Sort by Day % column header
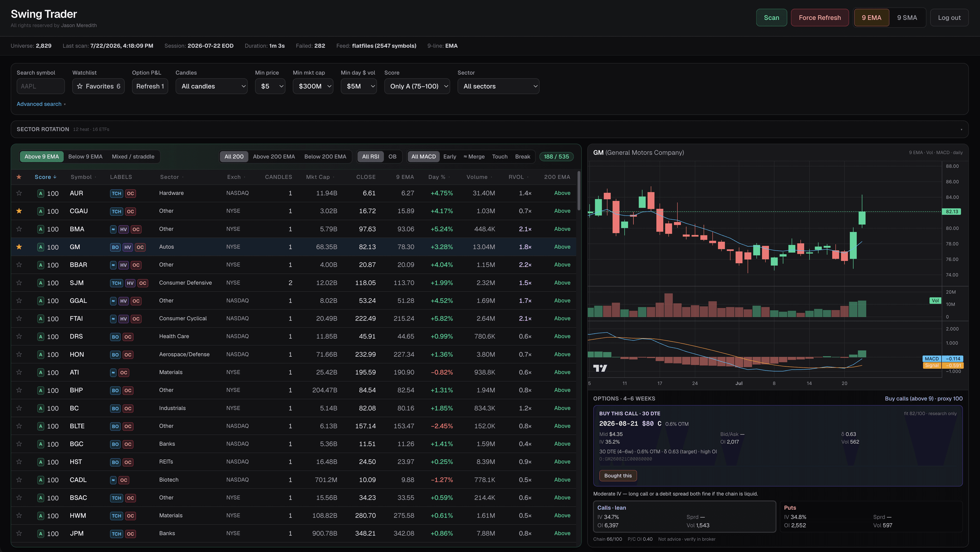This screenshot has height=552, width=980. click(439, 177)
